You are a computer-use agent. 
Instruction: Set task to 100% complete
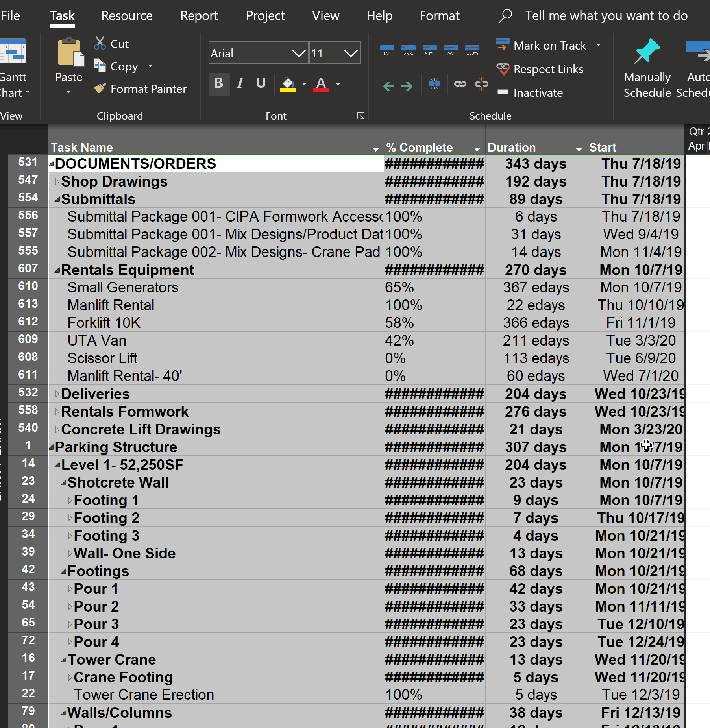click(x=472, y=50)
